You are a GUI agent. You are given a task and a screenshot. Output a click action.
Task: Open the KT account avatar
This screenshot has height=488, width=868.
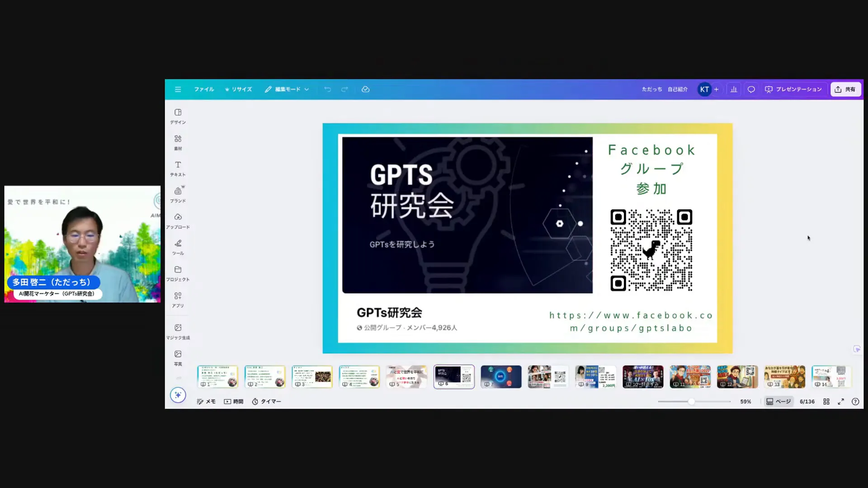coord(704,89)
